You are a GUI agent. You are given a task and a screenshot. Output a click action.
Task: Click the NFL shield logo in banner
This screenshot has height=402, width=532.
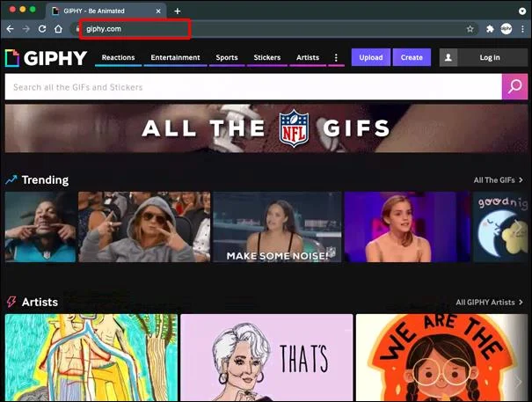click(x=294, y=128)
